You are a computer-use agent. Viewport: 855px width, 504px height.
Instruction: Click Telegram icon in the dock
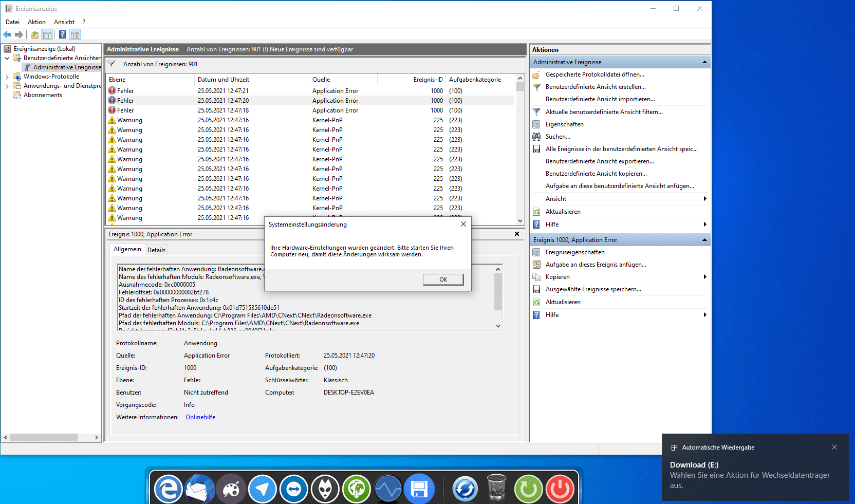(x=262, y=489)
